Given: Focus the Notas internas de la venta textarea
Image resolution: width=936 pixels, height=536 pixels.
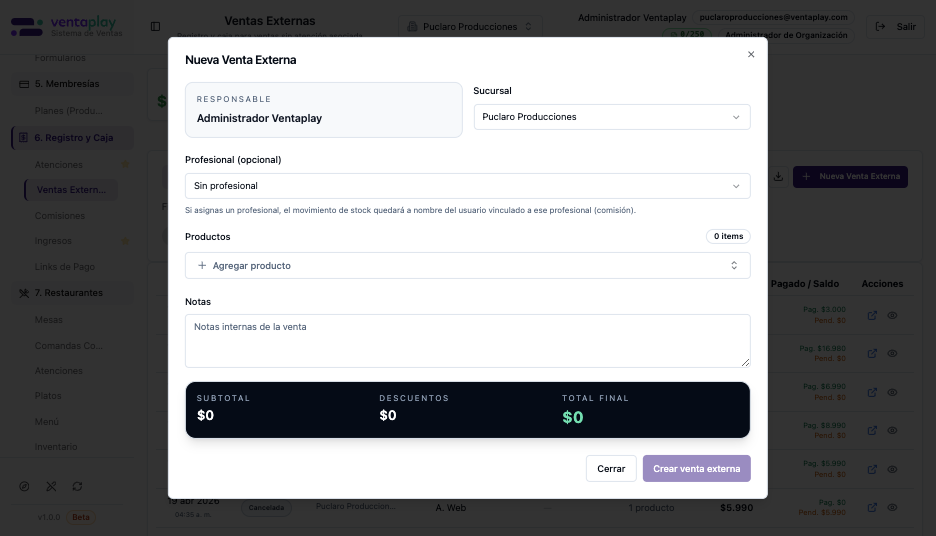Looking at the screenshot, I should coord(467,341).
